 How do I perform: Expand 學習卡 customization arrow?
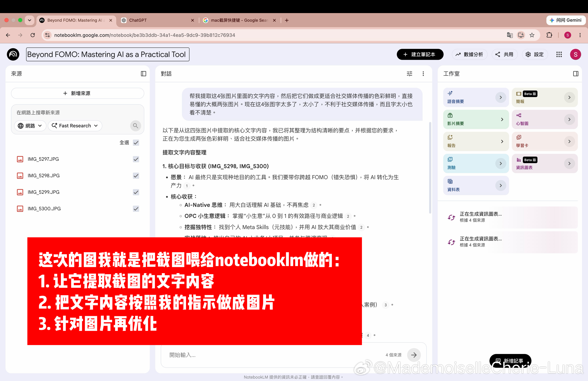[x=569, y=141]
